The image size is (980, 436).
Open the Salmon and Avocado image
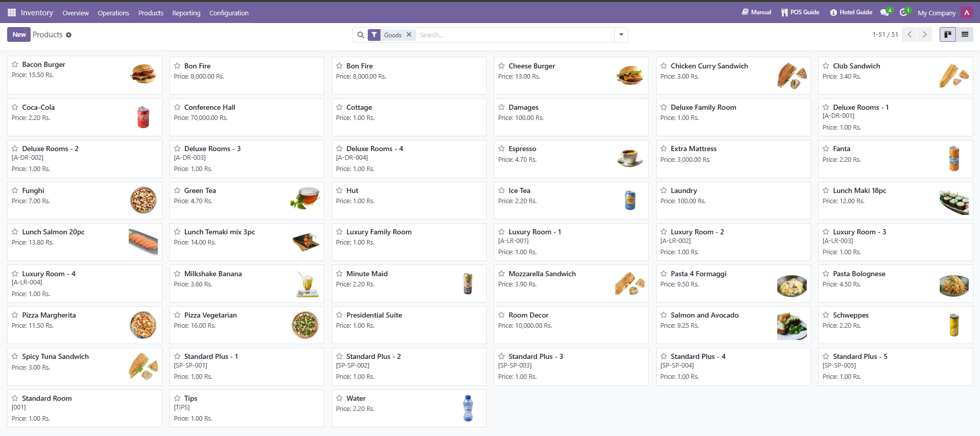point(792,326)
